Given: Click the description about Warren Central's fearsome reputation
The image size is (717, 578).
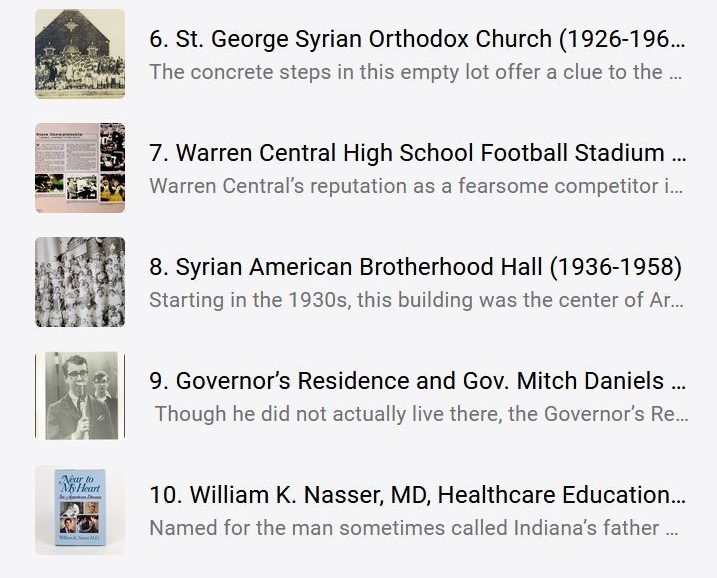Looking at the screenshot, I should pos(415,186).
